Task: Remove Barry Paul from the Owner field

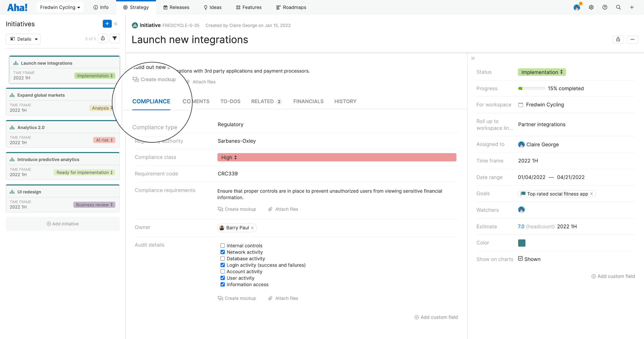Action: click(x=252, y=228)
